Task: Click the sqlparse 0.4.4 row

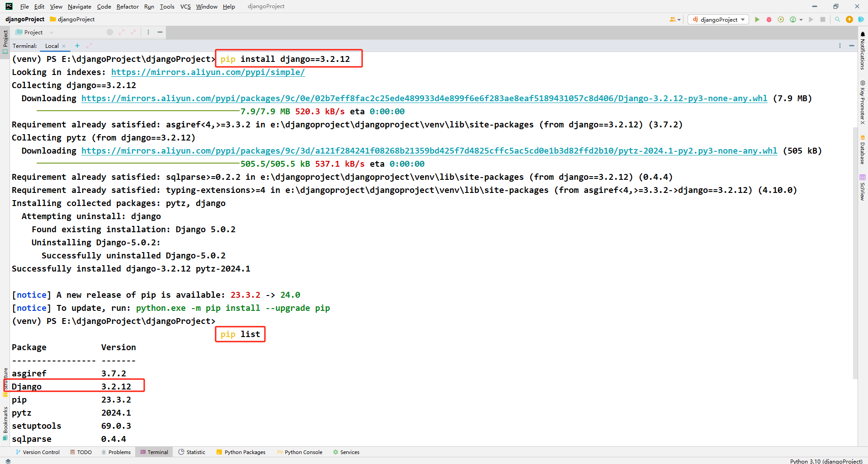Action: pos(69,439)
